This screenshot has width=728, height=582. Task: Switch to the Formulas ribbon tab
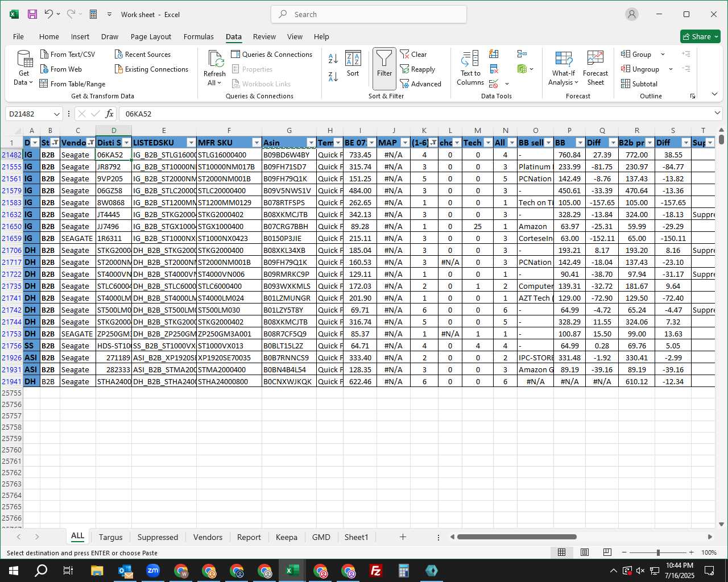(x=198, y=36)
